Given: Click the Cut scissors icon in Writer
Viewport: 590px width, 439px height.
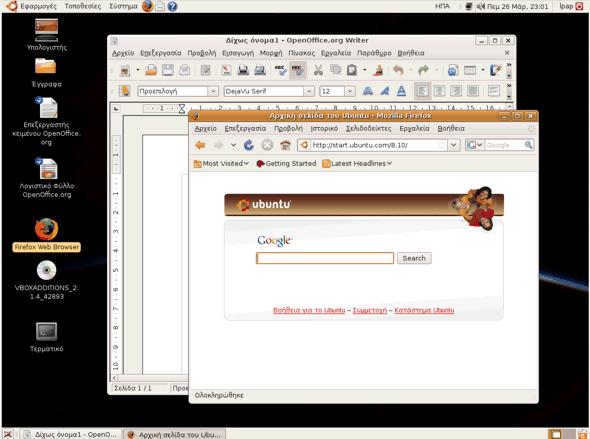Looking at the screenshot, I should coord(318,70).
